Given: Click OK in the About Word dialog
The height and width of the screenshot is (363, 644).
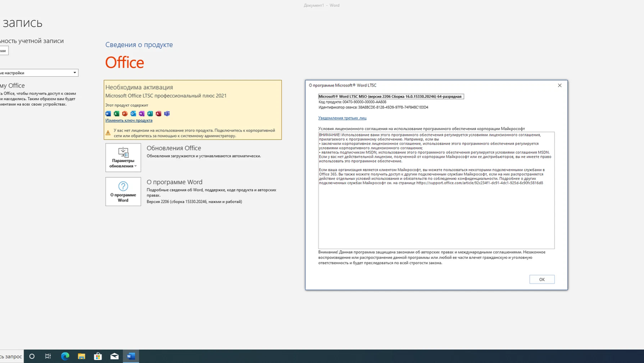Looking at the screenshot, I should [542, 279].
